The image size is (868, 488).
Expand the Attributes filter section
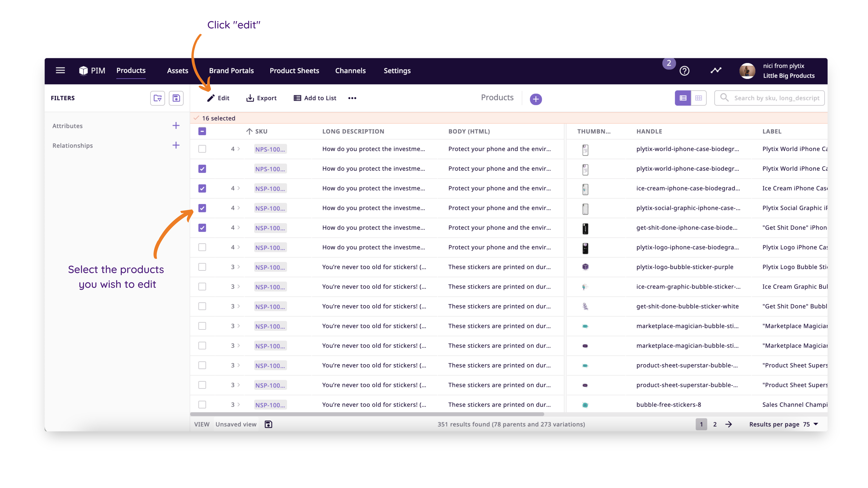click(176, 126)
